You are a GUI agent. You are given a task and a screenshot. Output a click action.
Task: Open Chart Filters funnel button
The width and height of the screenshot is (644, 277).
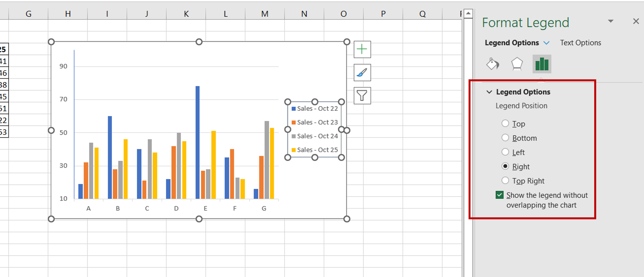(362, 95)
